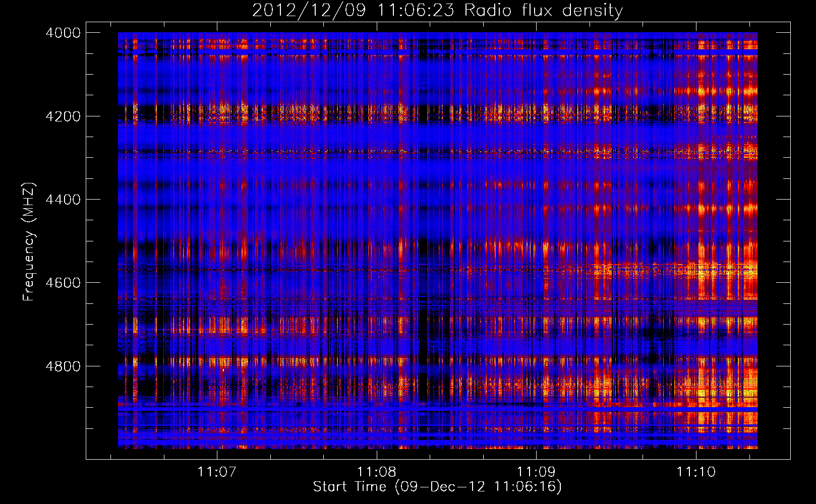Click the 11:09 time tick label
This screenshot has height=504, width=816.
[x=536, y=472]
